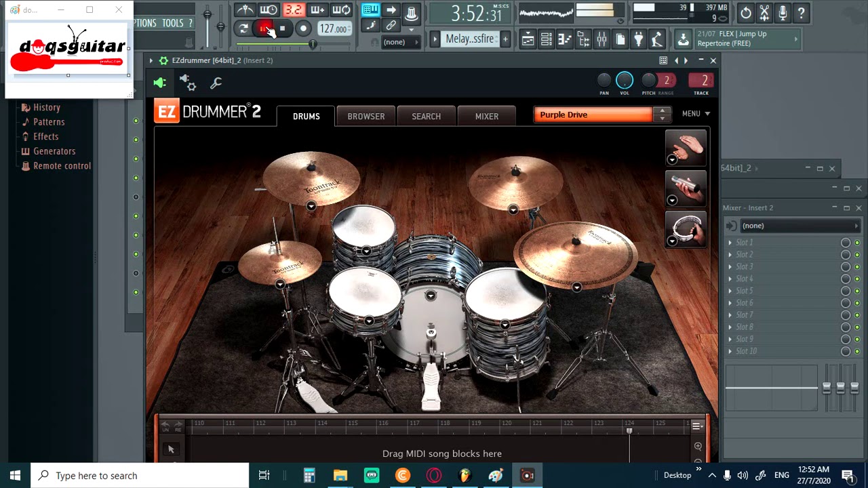This screenshot has width=868, height=488.
Task: Open the Purple Drive preset selector
Action: tap(595, 115)
